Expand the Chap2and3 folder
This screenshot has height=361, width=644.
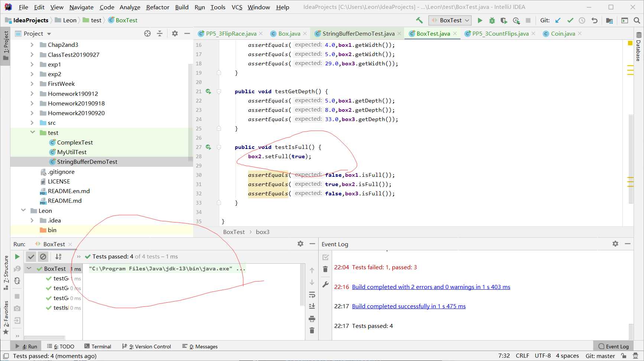[x=32, y=45]
